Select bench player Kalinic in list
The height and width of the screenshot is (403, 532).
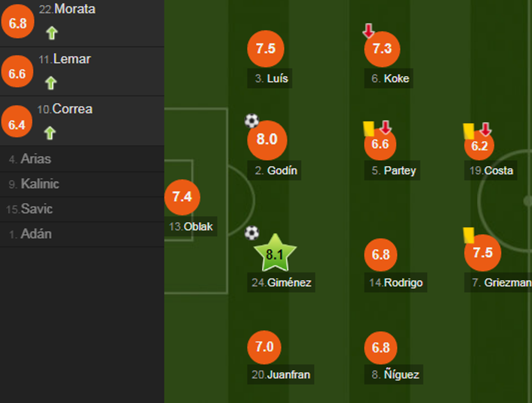coord(39,184)
